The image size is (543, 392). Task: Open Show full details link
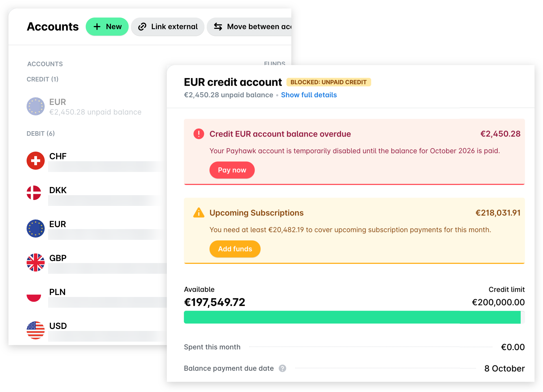click(309, 95)
